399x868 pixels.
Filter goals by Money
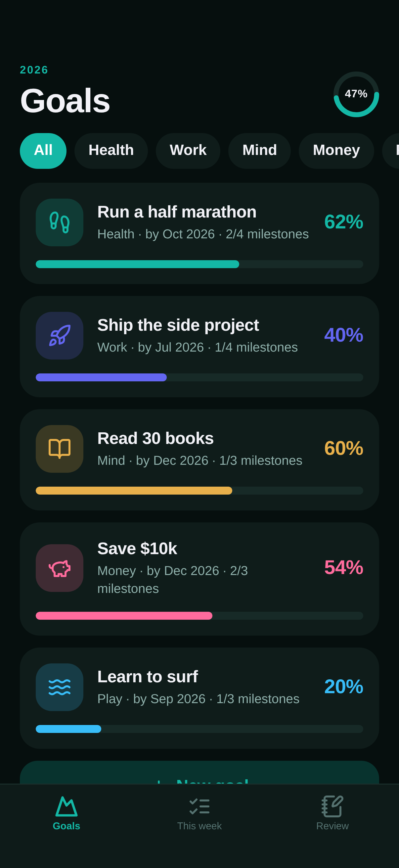click(336, 151)
